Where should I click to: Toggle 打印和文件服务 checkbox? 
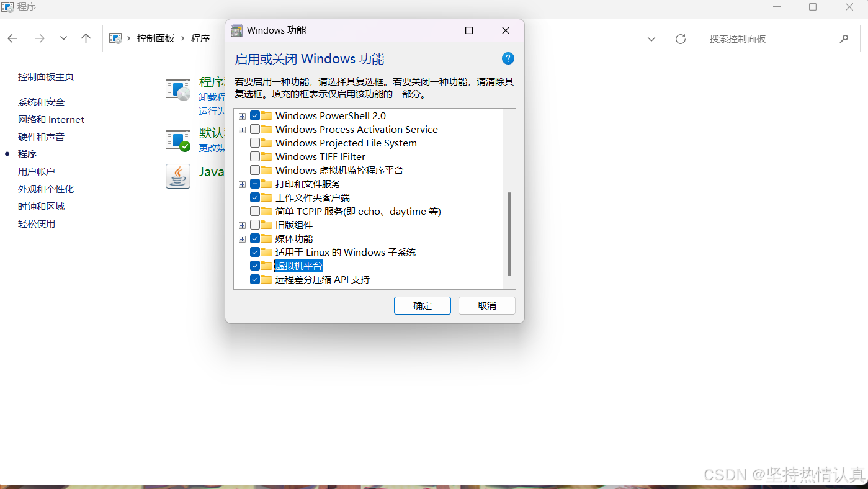(x=255, y=184)
